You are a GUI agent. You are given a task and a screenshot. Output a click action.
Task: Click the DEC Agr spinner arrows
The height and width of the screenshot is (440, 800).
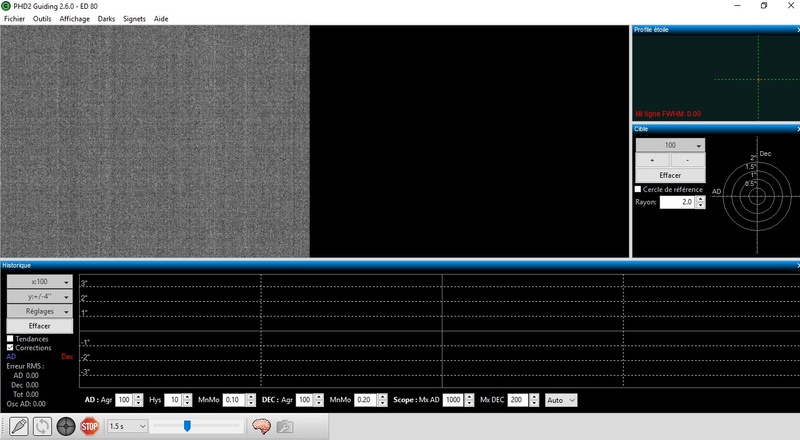pos(319,400)
